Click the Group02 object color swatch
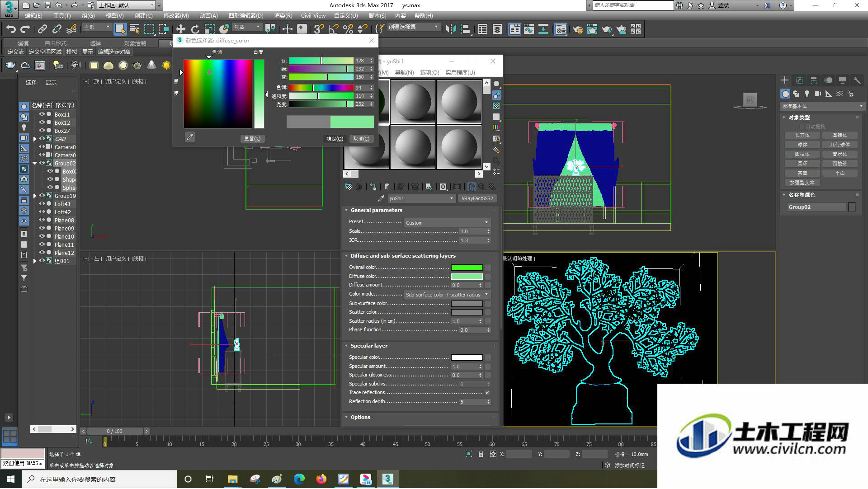This screenshot has width=868, height=489. tap(852, 207)
